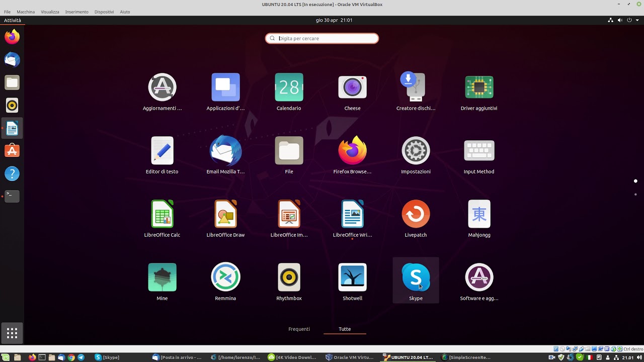Launch Shotwell photo manager
Image resolution: width=644 pixels, height=362 pixels.
pyautogui.click(x=352, y=282)
